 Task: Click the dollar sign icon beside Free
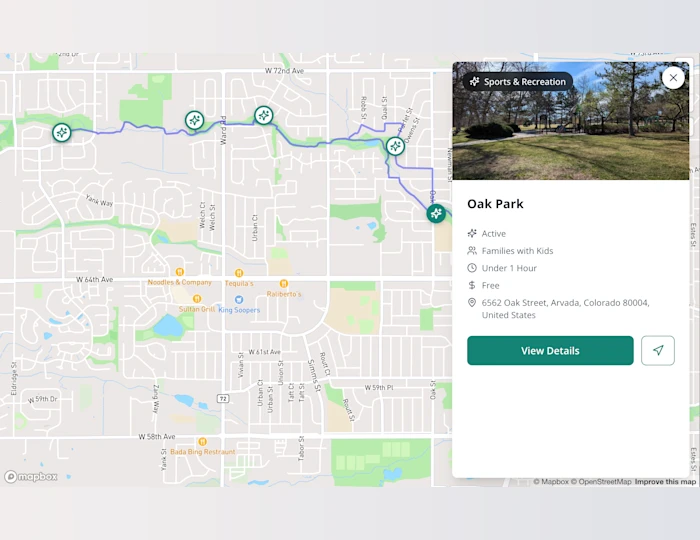(x=472, y=285)
